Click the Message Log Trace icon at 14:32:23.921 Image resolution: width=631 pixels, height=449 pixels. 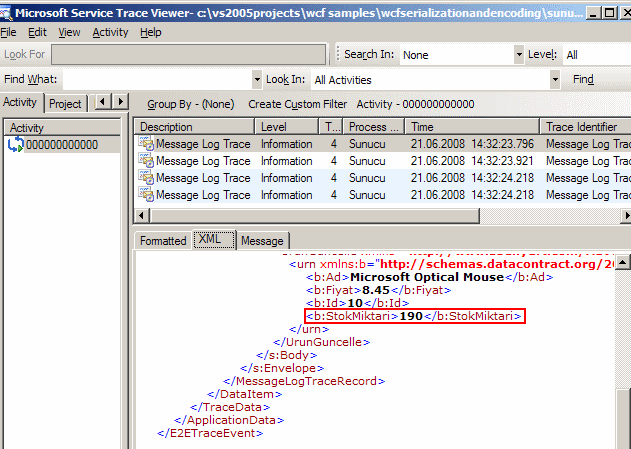click(146, 161)
